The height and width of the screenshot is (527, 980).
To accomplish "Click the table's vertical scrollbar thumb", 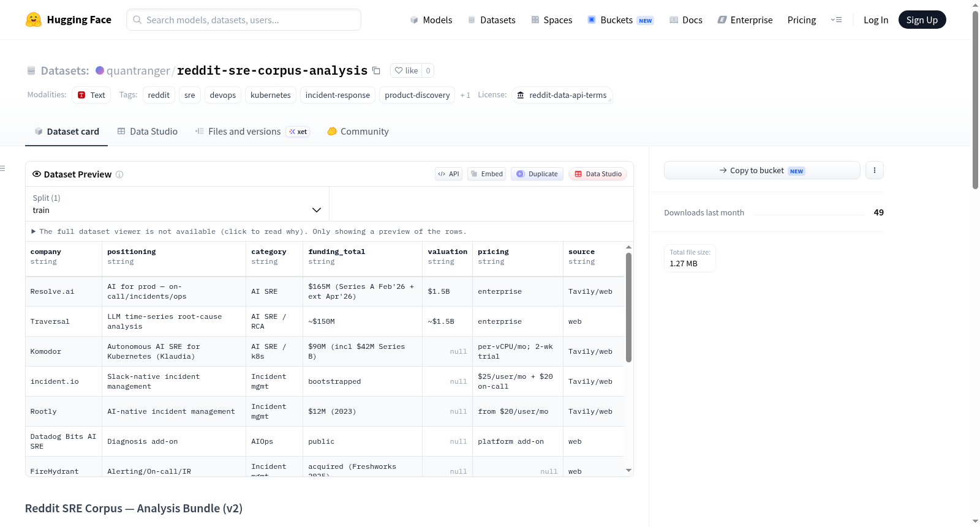I will [x=628, y=307].
